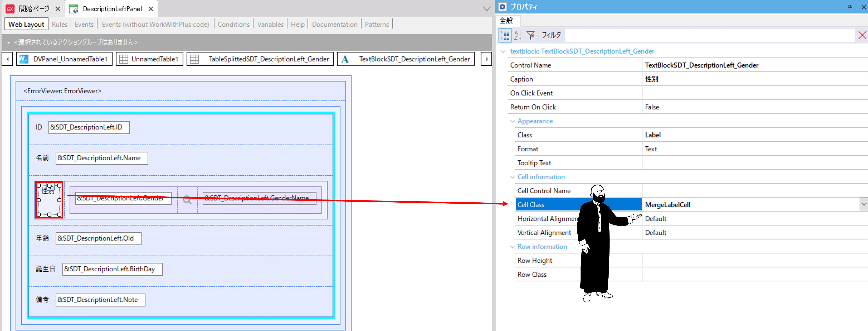Screen dimensions: 868x331
Task: Open tab list dropdown chevron beside document tabs
Action: [x=487, y=9]
